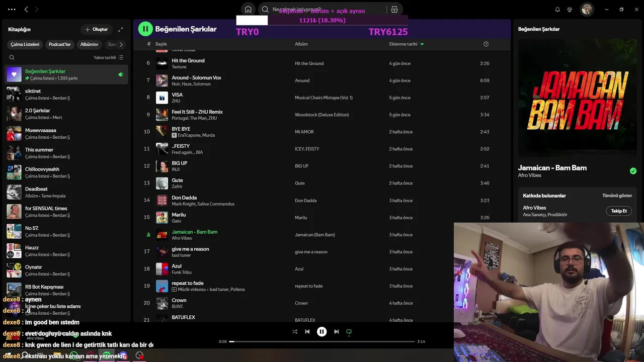The image size is (644, 362).
Task: Open Afro Vibes link under song title
Action: (529, 175)
